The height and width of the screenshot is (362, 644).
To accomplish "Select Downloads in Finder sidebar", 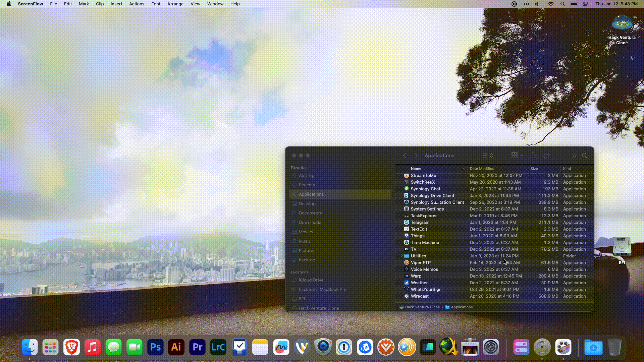I will [x=340, y=222].
